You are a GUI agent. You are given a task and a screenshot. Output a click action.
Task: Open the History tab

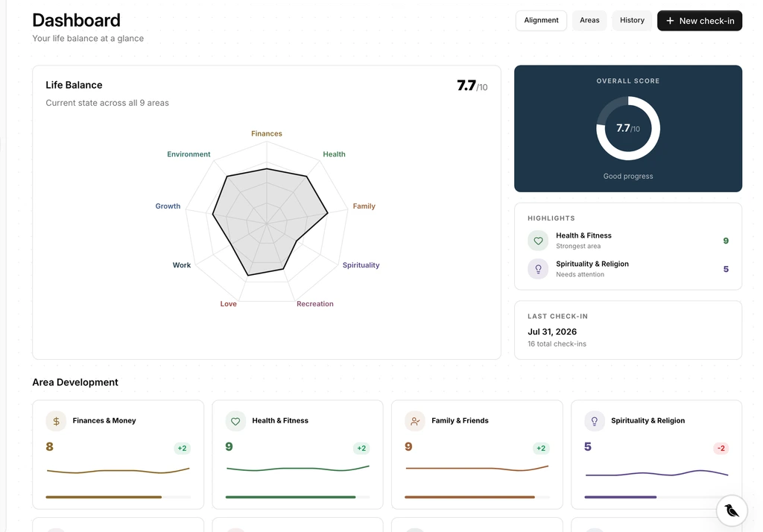click(x=632, y=20)
